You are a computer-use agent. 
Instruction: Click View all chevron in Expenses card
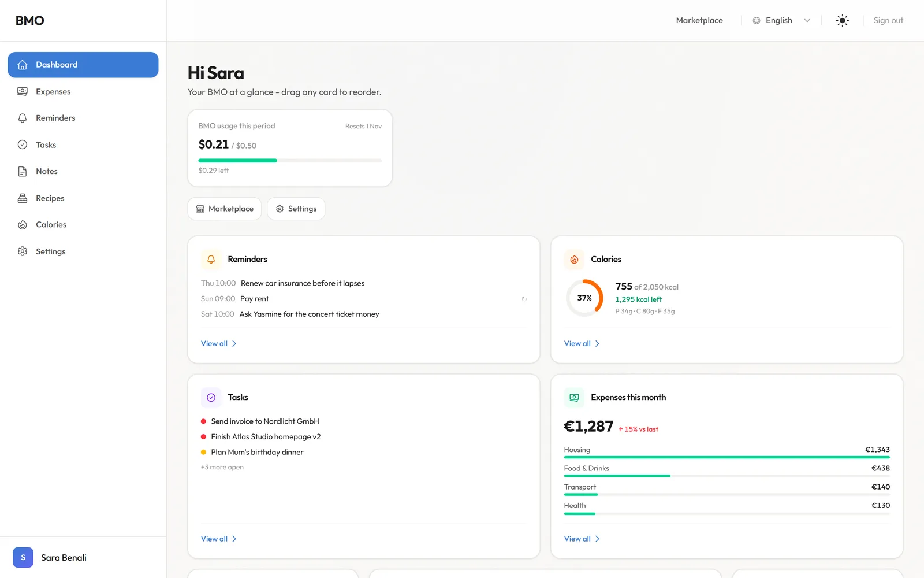[x=597, y=539]
